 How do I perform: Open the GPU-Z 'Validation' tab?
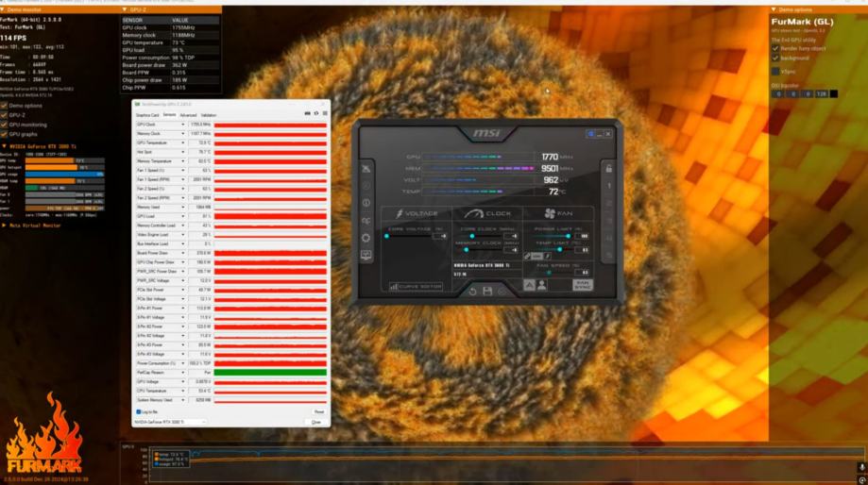tap(209, 115)
